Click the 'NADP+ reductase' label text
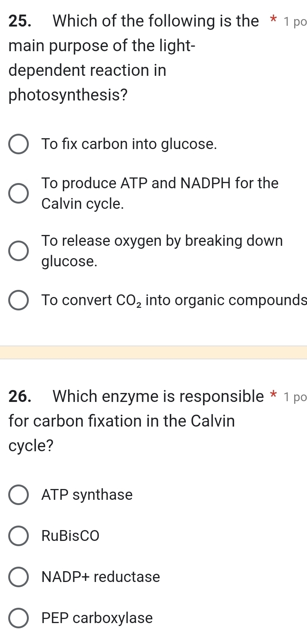The height and width of the screenshot is (644, 307). point(100,577)
